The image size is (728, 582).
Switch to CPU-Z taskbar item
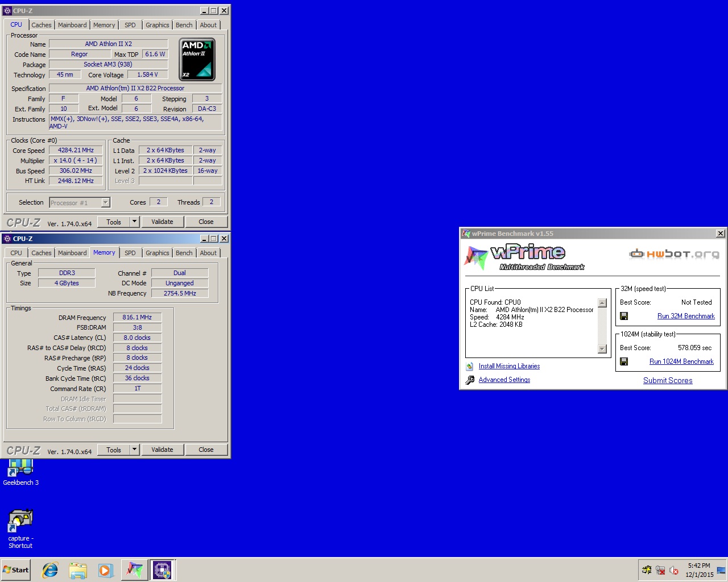click(x=162, y=569)
